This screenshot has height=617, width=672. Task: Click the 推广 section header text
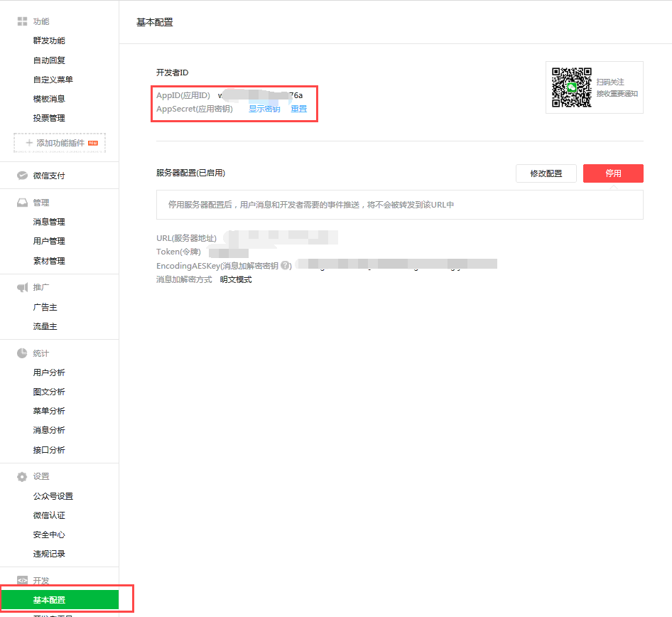coord(41,287)
